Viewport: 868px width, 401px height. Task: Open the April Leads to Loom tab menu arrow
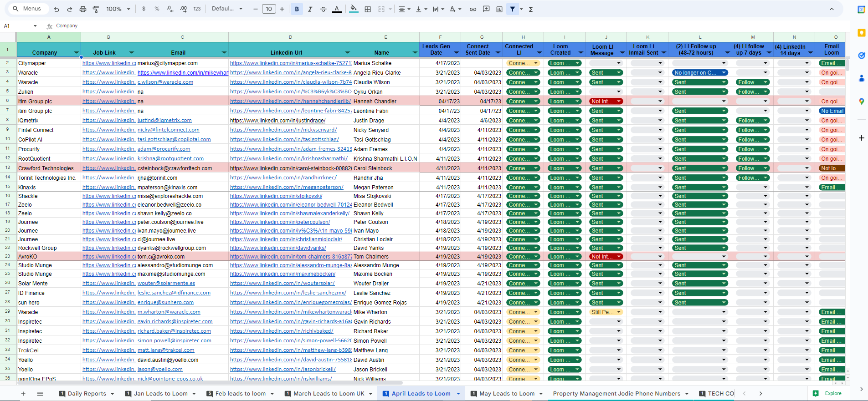458,394
